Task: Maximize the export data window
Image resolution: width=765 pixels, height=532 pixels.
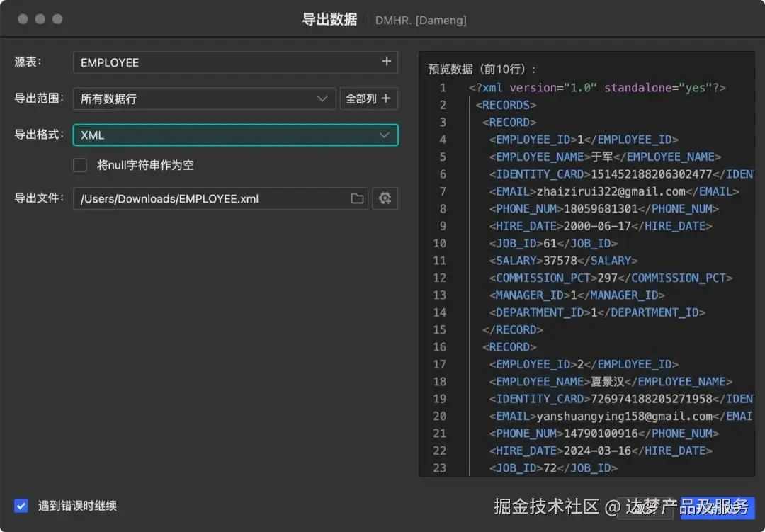Action: 57,19
